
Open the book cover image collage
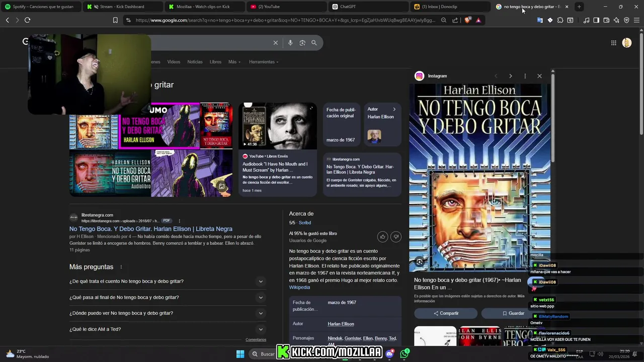tap(151, 150)
